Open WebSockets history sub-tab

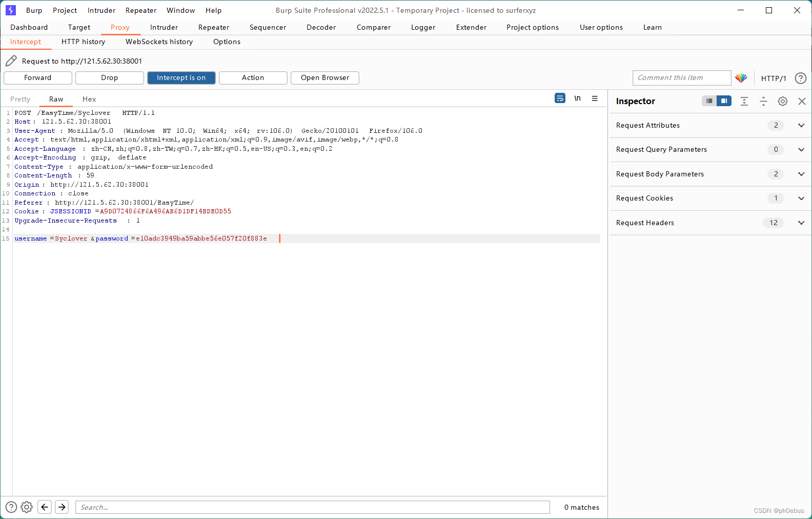click(x=159, y=42)
